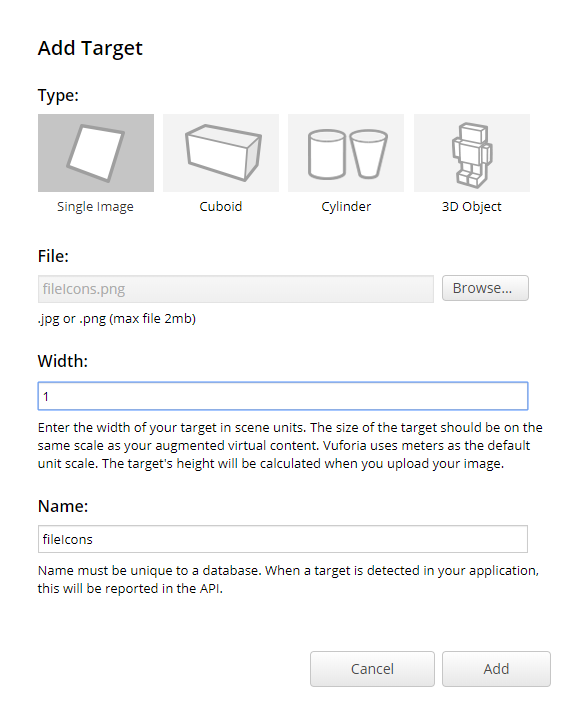Click the Width: field label
Image resolution: width=570 pixels, height=720 pixels.
[62, 361]
